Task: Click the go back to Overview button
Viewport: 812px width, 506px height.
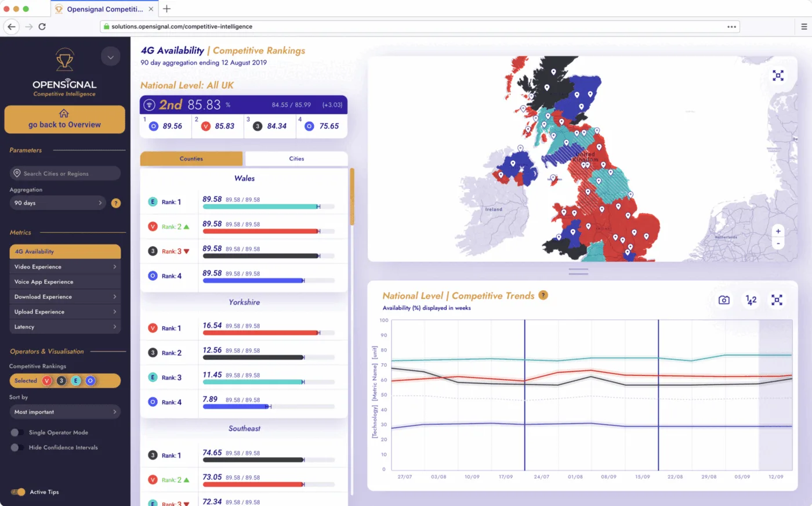Action: pos(64,120)
